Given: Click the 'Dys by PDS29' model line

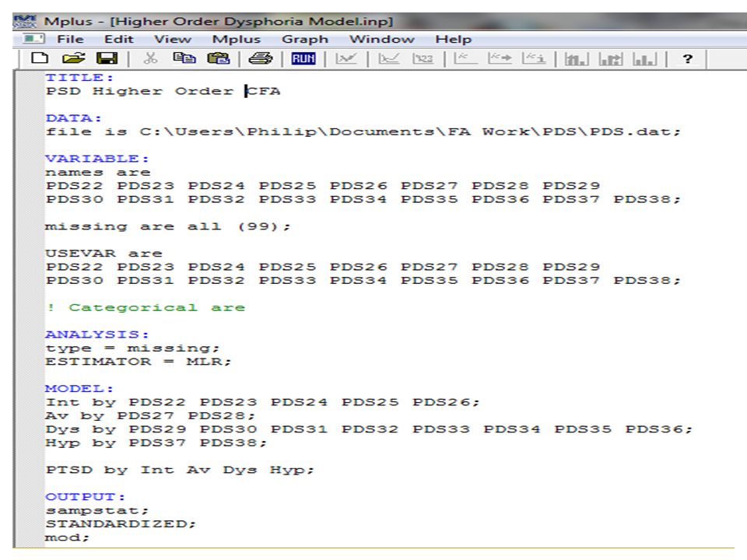Looking at the screenshot, I should [369, 429].
